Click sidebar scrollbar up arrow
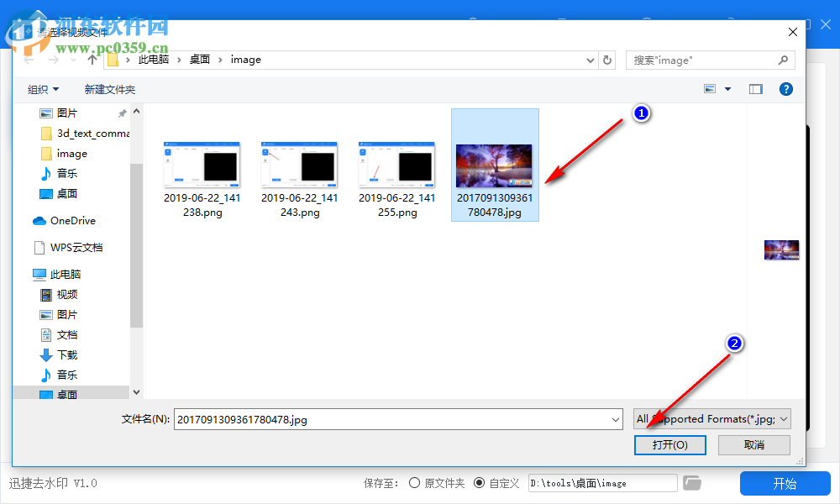840x504 pixels. [136, 112]
